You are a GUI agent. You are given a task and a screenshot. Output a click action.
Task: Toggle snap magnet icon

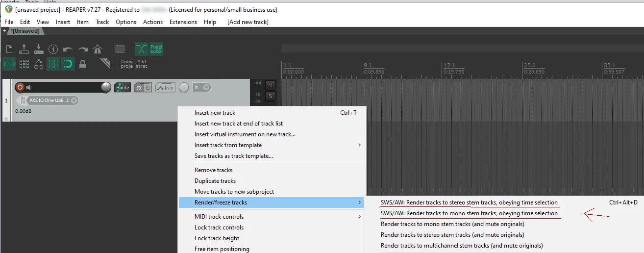68,64
